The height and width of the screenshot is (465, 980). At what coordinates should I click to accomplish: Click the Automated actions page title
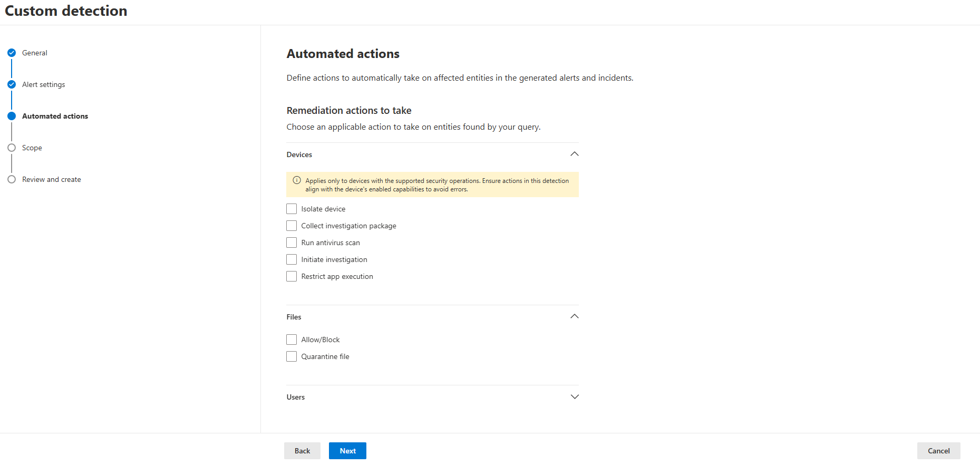(343, 54)
